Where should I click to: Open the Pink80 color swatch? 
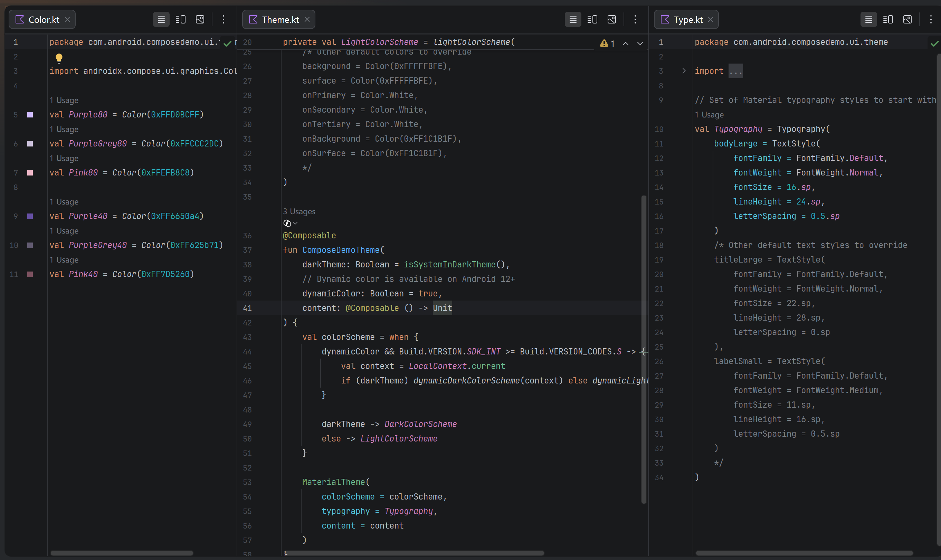pos(30,173)
